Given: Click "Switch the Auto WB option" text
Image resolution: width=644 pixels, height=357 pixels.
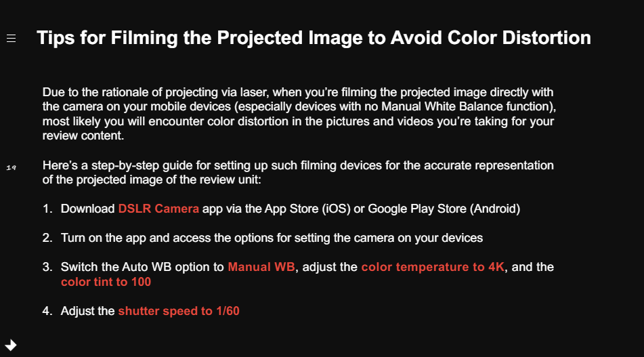Looking at the screenshot, I should pos(142,267).
